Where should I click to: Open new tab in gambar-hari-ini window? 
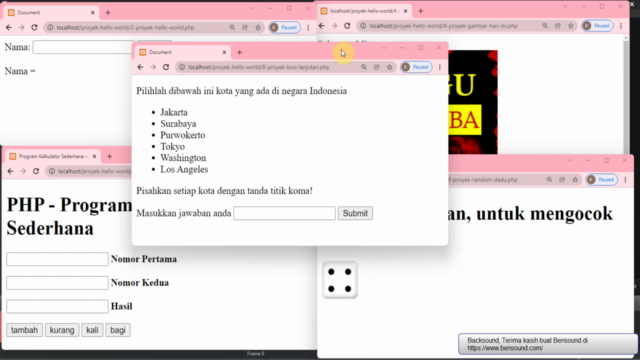tap(421, 11)
